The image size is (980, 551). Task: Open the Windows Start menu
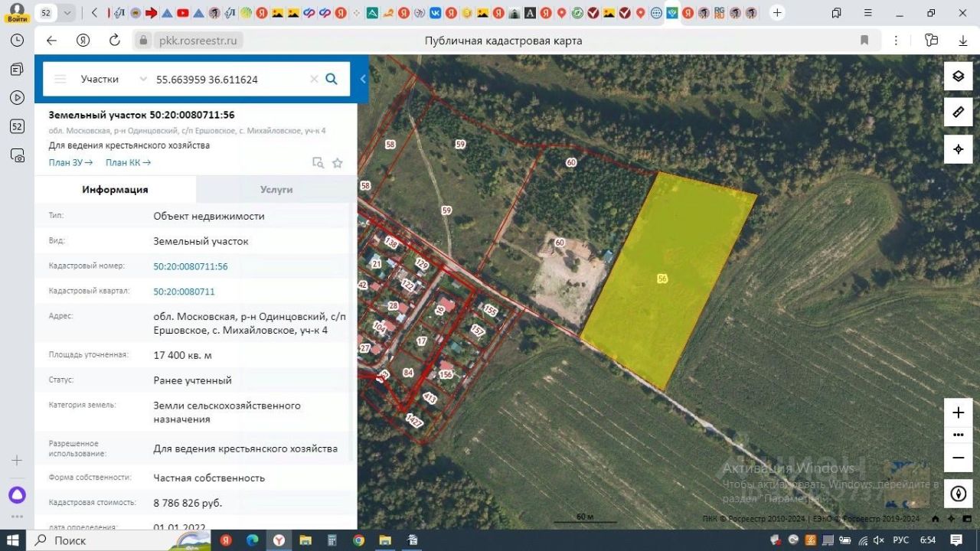click(x=13, y=540)
